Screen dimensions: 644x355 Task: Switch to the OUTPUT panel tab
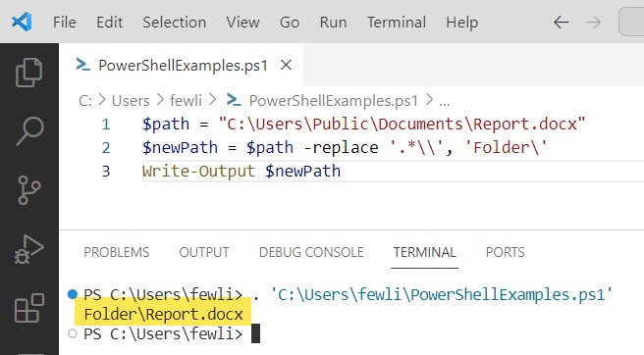204,252
